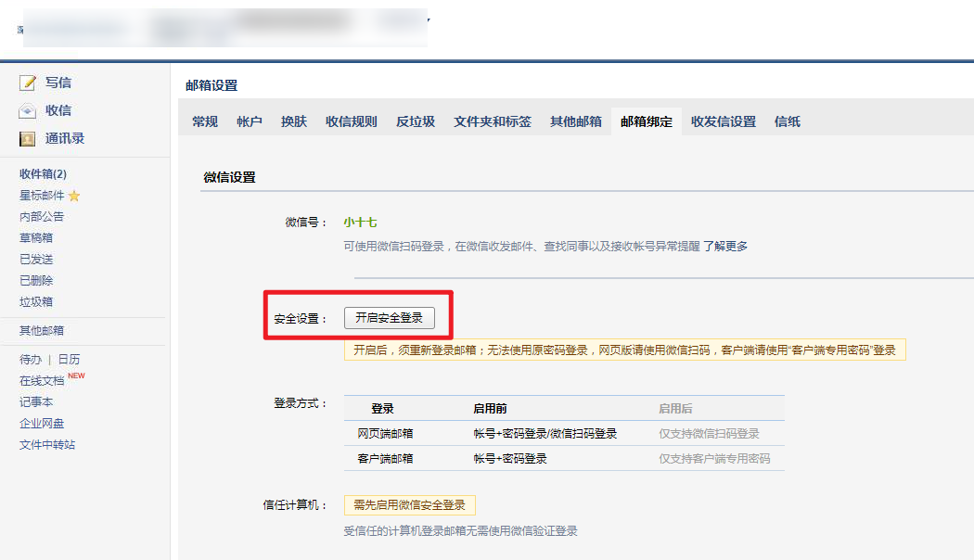This screenshot has width=974, height=560.
Task: Click the receive mail envelope icon
Action: point(27,110)
